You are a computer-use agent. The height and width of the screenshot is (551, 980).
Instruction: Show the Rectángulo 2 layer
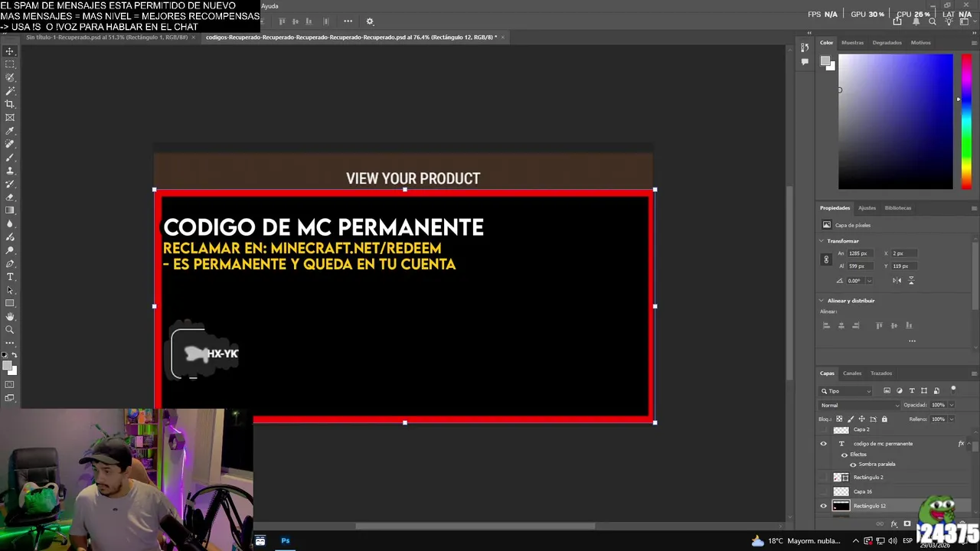point(824,478)
